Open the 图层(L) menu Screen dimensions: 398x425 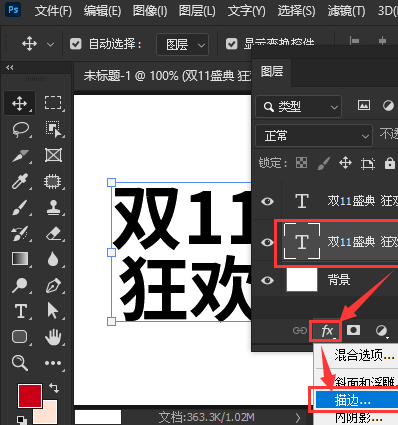(197, 11)
